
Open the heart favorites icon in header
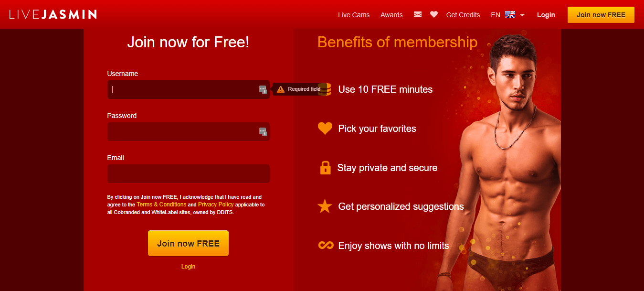pos(433,15)
